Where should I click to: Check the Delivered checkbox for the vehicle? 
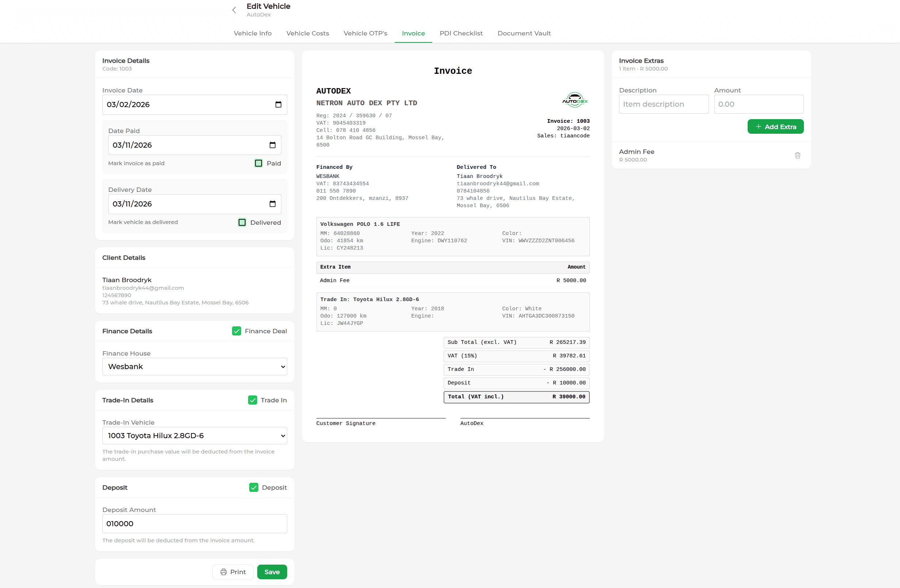pyautogui.click(x=242, y=222)
